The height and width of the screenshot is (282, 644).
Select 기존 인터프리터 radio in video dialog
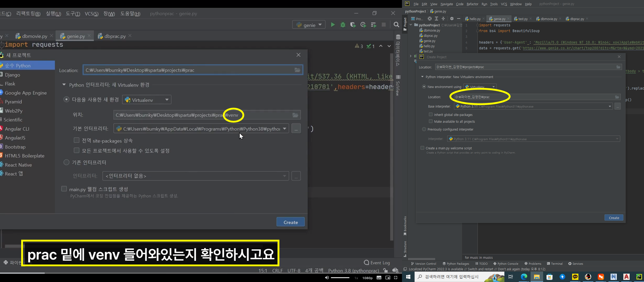[x=66, y=162]
